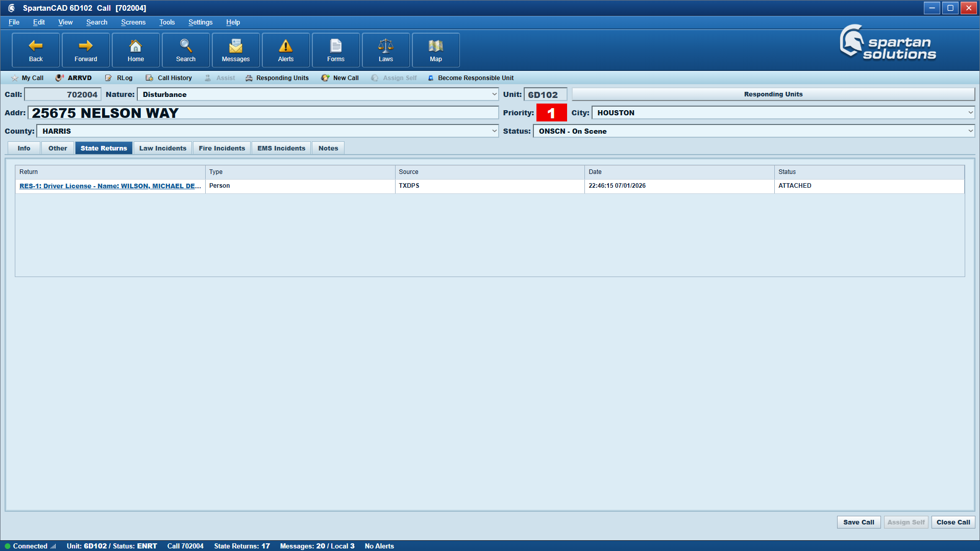The height and width of the screenshot is (551, 980).
Task: Open the View menu
Action: coord(65,22)
